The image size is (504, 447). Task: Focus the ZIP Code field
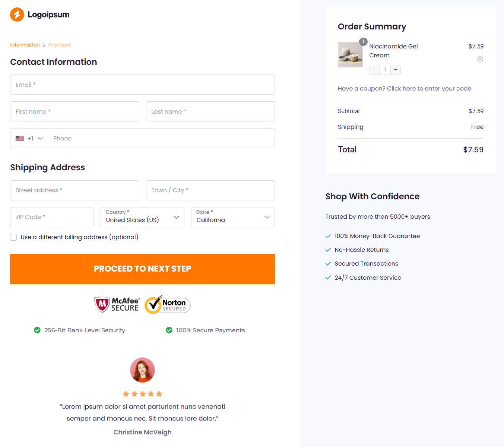click(x=52, y=217)
